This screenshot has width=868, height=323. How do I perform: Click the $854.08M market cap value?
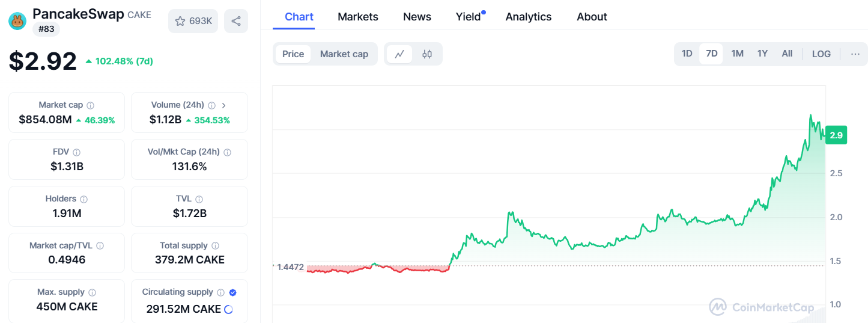(x=45, y=120)
